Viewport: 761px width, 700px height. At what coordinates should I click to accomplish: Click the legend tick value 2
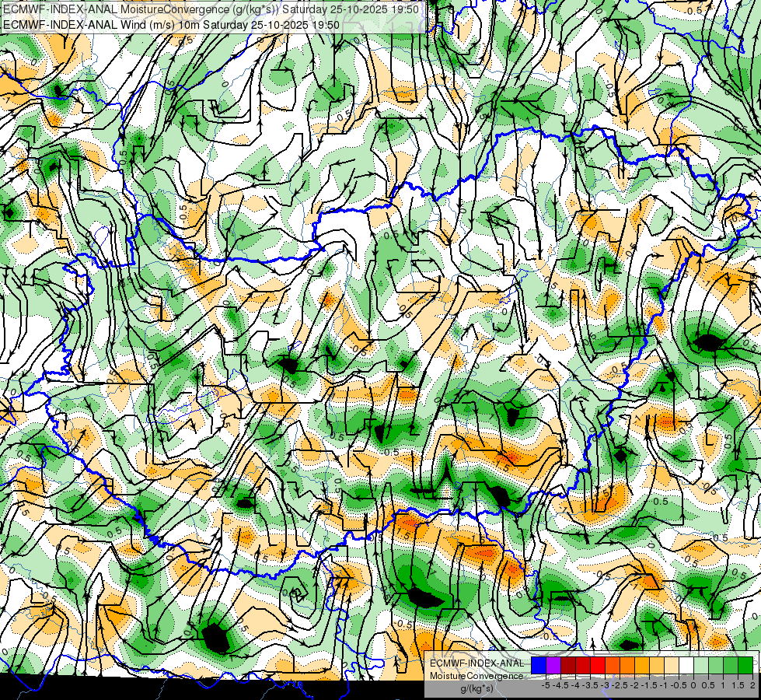coord(752,685)
